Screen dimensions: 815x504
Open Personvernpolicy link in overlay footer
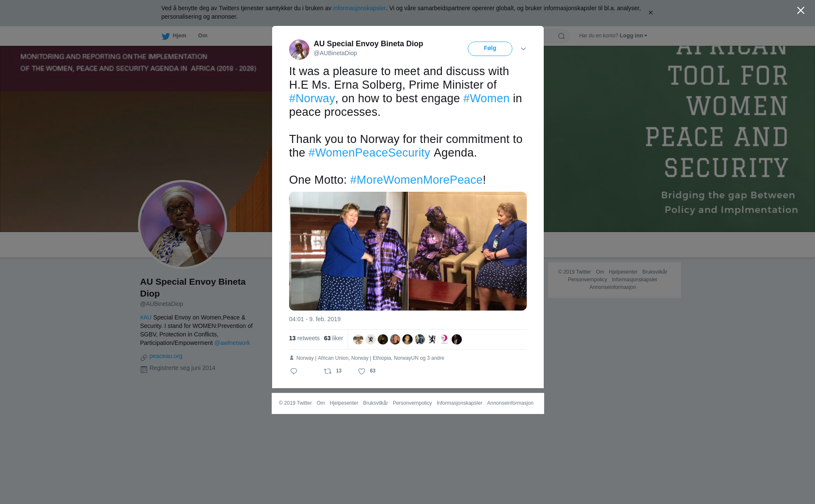point(412,403)
